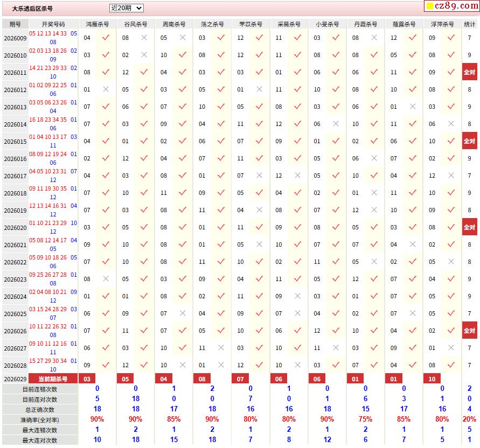Click issue number 2026029 in the 期号 column

click(x=15, y=379)
